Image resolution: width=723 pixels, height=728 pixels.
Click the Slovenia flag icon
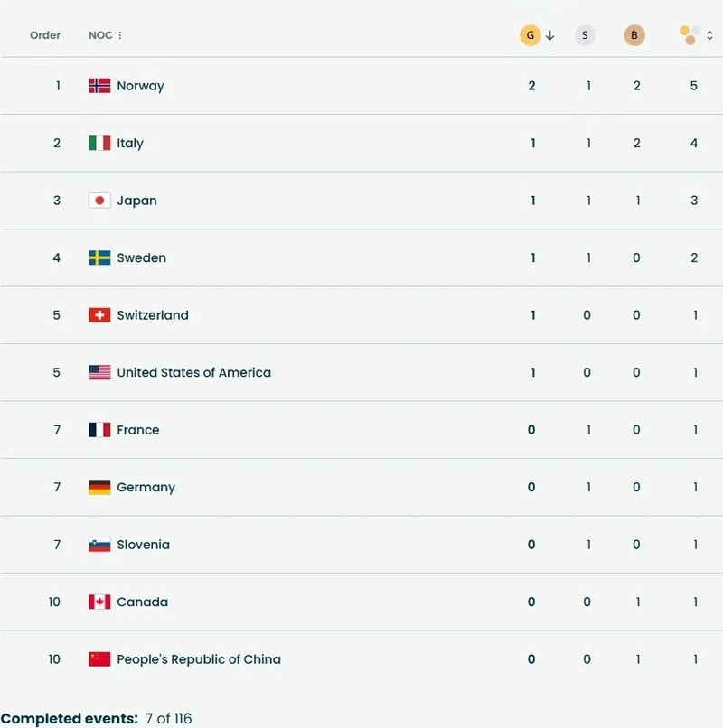(99, 545)
